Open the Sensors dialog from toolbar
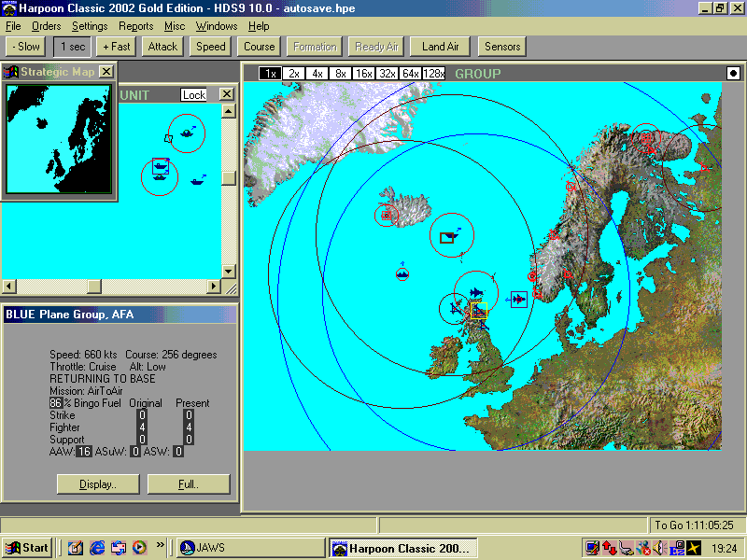747x560 pixels. (502, 47)
